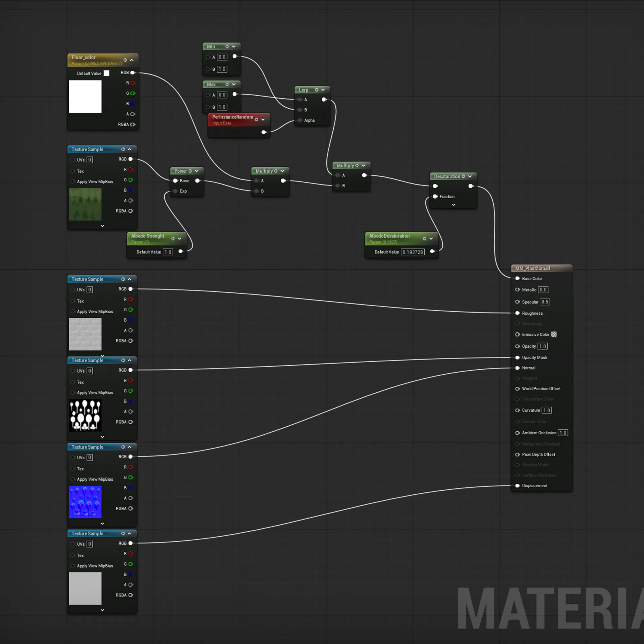Click the output pin of the Lerp node
The image size is (644, 644).
click(324, 100)
